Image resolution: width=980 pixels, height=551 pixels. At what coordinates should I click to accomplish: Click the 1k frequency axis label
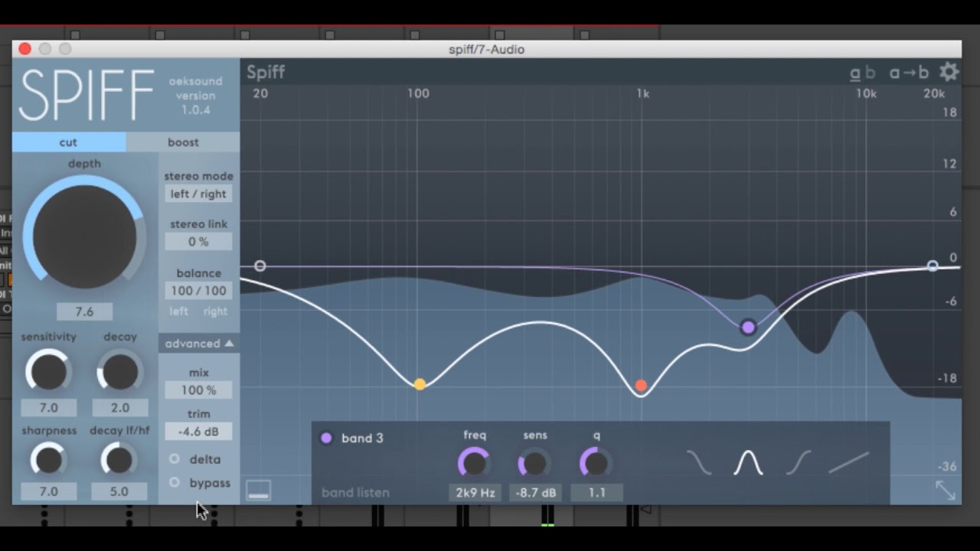642,94
